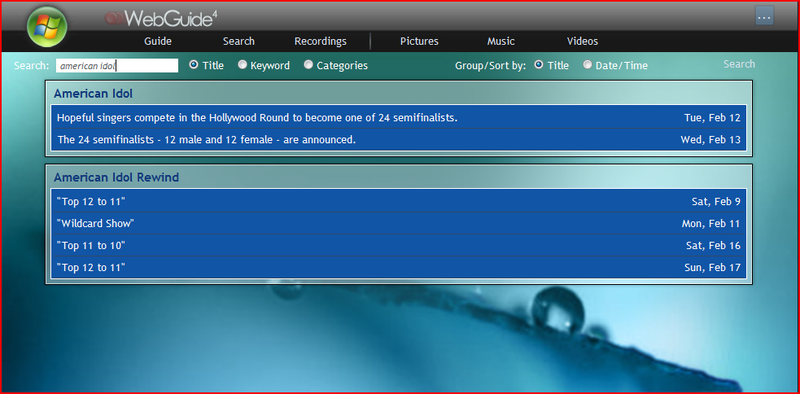Open the American Idol Rewind group heading
This screenshot has width=800, height=394.
116,178
